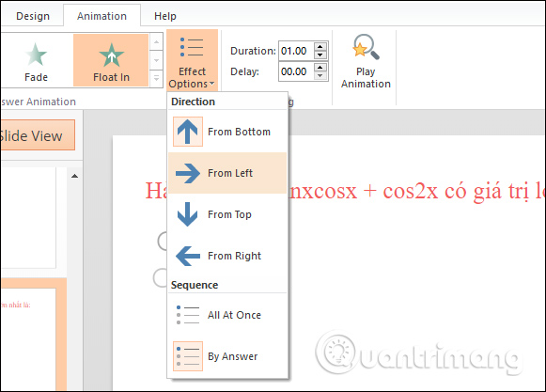The height and width of the screenshot is (392, 546).
Task: Choose the From Bottom direction
Action: 227,132
